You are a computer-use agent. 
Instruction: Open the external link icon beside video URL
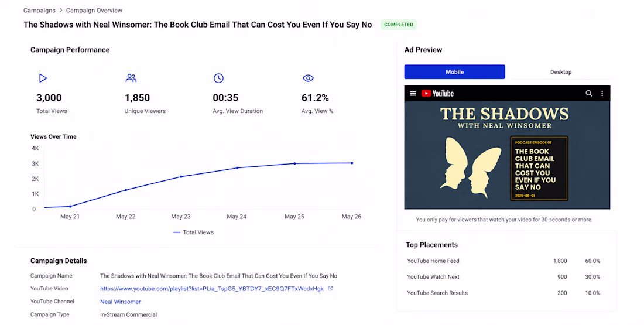click(x=330, y=289)
